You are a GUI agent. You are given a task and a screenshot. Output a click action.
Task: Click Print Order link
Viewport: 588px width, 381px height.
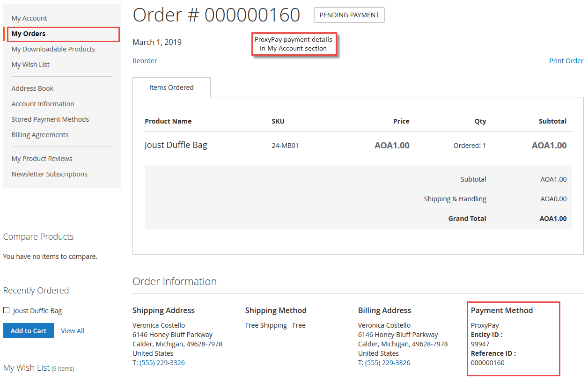click(x=566, y=61)
